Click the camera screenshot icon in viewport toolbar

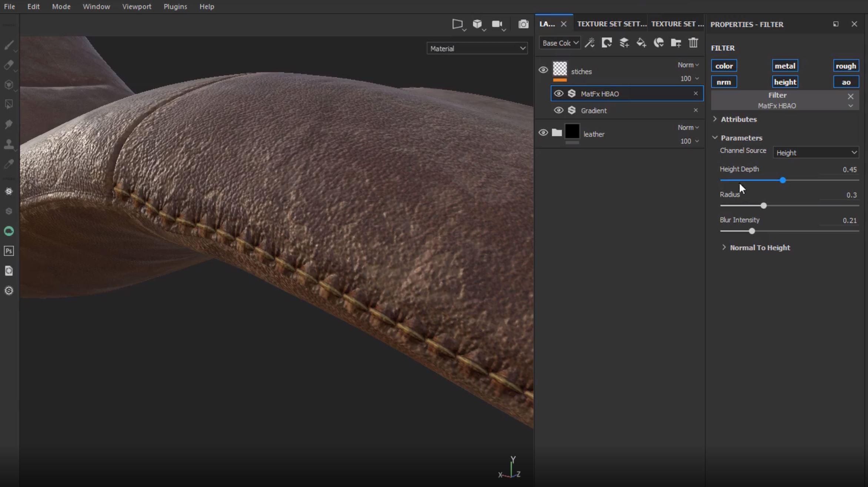(x=523, y=24)
